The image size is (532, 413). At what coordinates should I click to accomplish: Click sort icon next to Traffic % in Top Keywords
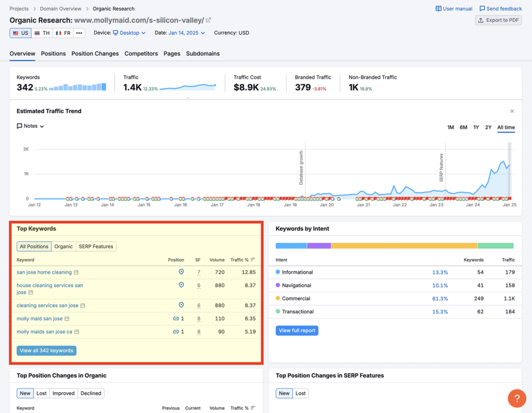pos(253,260)
